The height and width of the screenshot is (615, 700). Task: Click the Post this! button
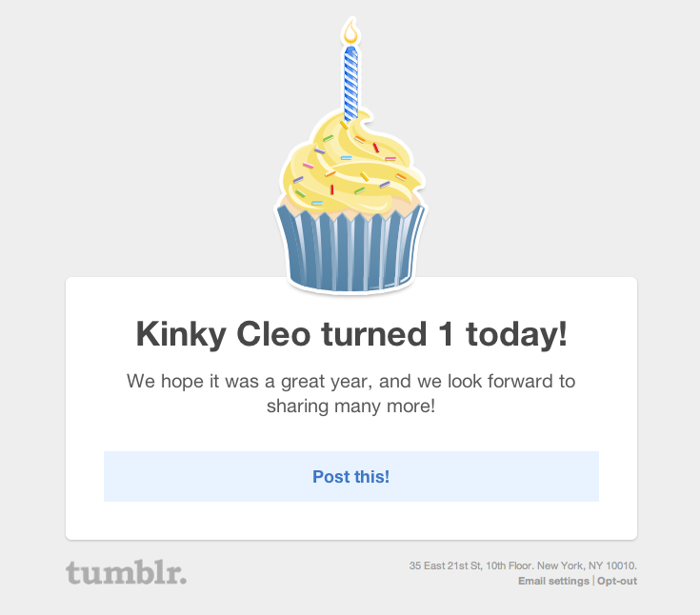(x=350, y=476)
